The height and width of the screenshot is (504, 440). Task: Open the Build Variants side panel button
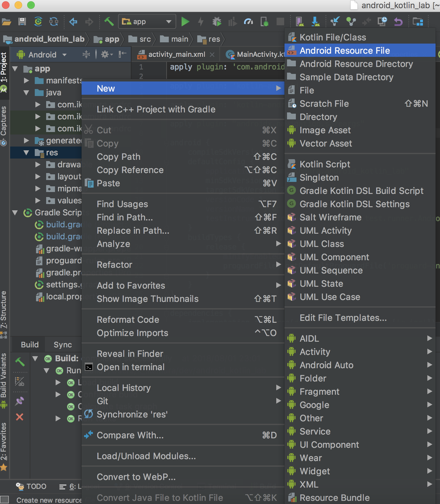tap(4, 380)
